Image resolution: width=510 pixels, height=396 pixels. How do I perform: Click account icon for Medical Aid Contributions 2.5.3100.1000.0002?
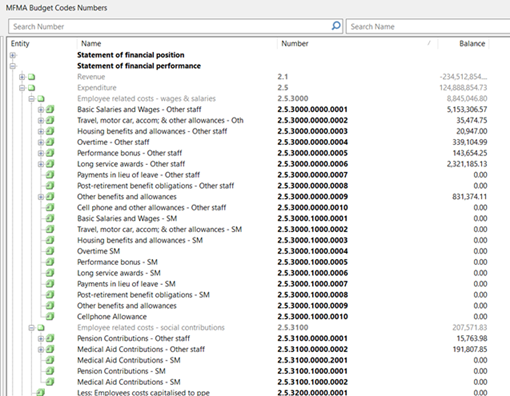(x=50, y=382)
